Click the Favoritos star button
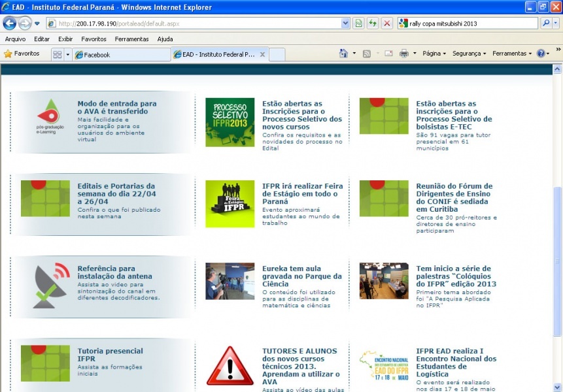The width and height of the screenshot is (563, 392). (22, 54)
